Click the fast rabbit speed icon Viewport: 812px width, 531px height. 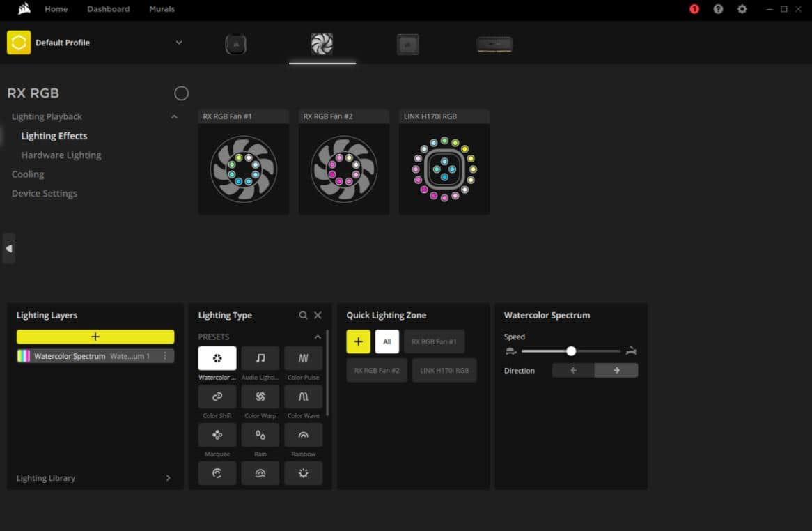[x=631, y=351]
